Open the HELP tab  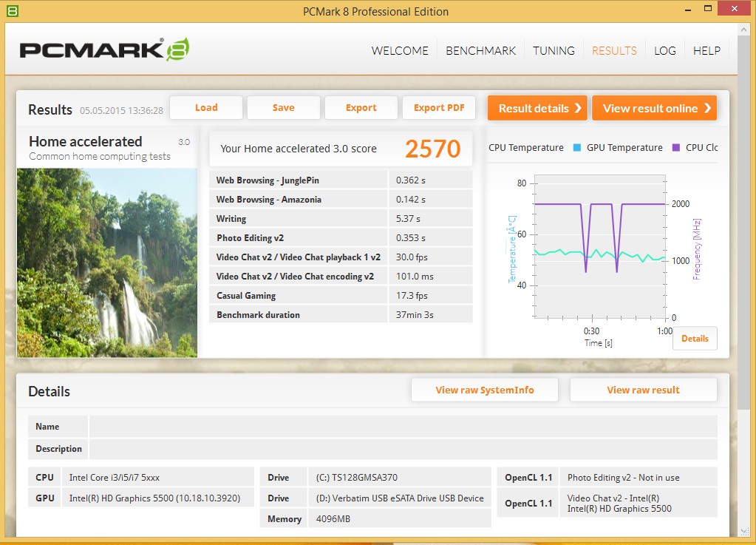pyautogui.click(x=706, y=50)
